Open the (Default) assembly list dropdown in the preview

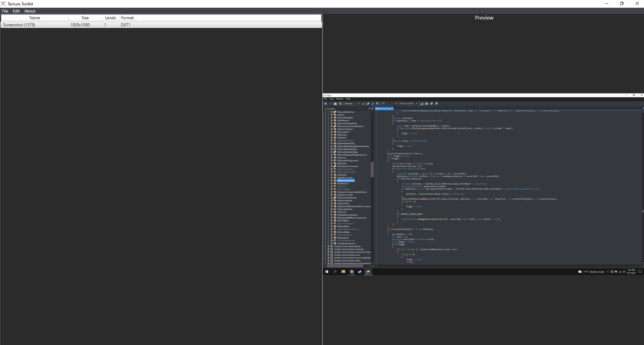[351, 104]
